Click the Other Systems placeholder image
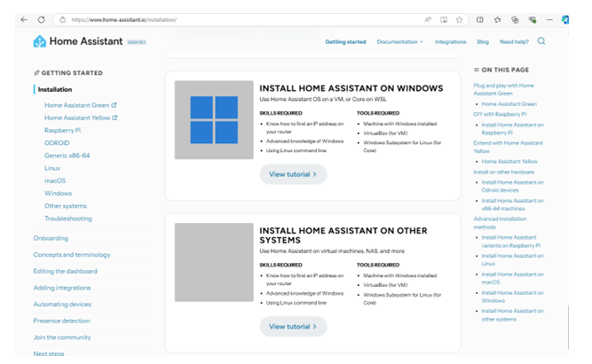 (x=214, y=262)
